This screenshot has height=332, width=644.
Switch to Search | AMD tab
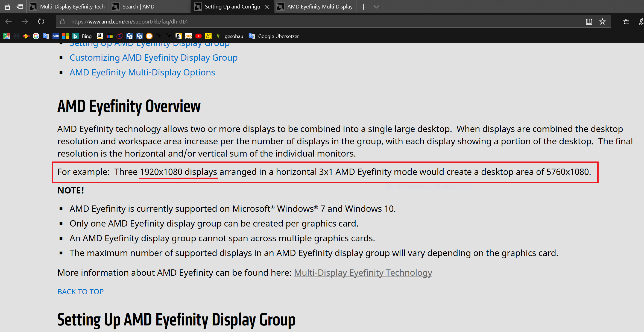[150, 7]
